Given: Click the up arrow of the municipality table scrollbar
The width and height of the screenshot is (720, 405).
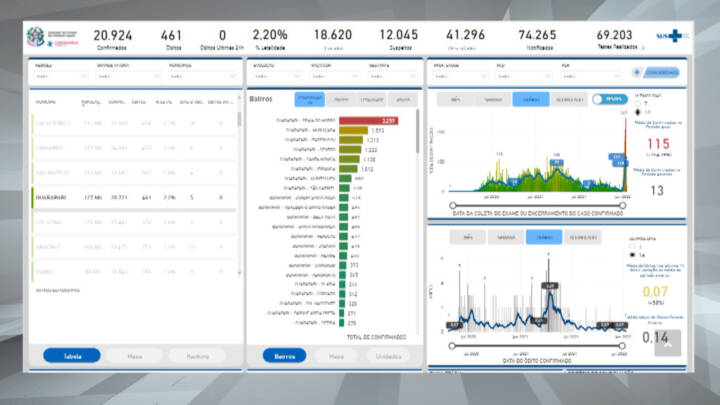Looking at the screenshot, I should 239,97.
